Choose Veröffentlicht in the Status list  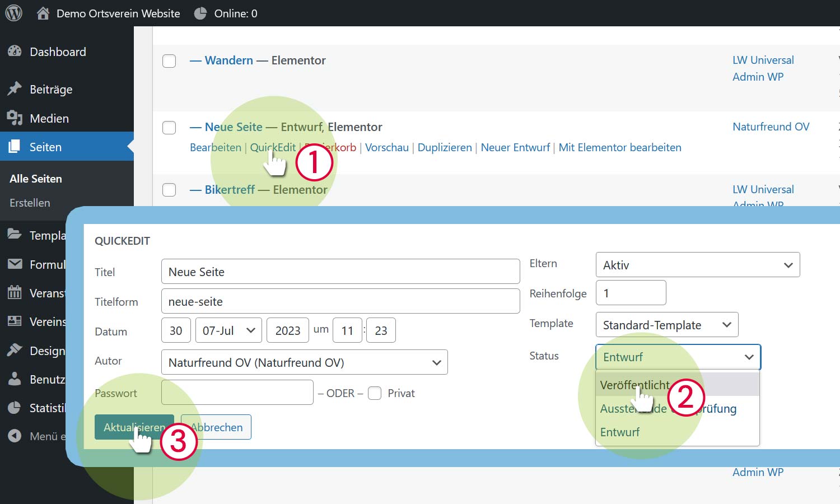click(x=678, y=385)
